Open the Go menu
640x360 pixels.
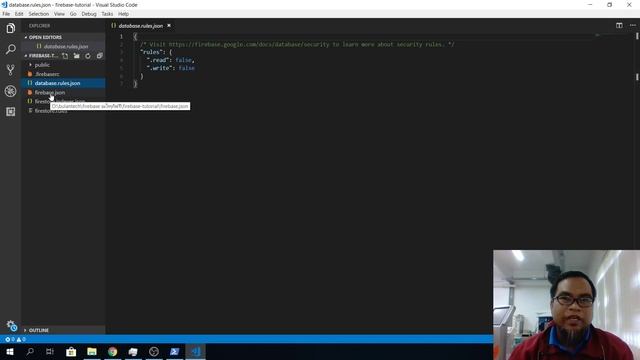tap(73, 14)
